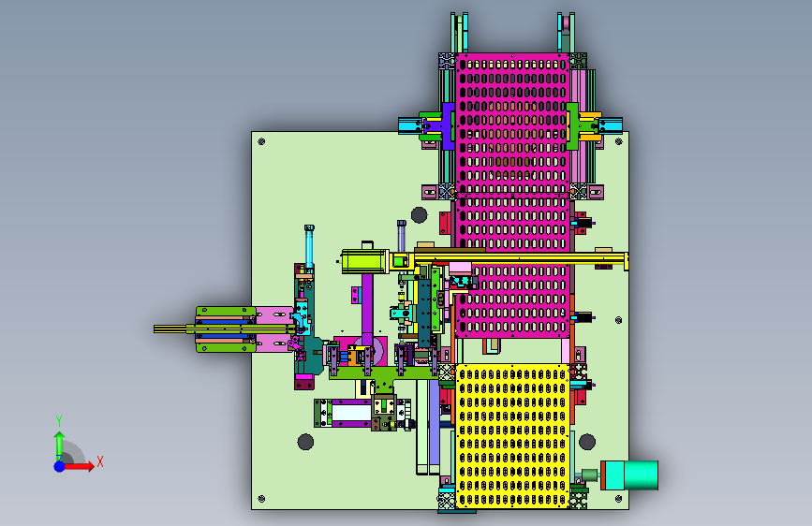The width and height of the screenshot is (812, 526).
Task: Select the dark round hole right of yellow tray
Action: [x=586, y=442]
